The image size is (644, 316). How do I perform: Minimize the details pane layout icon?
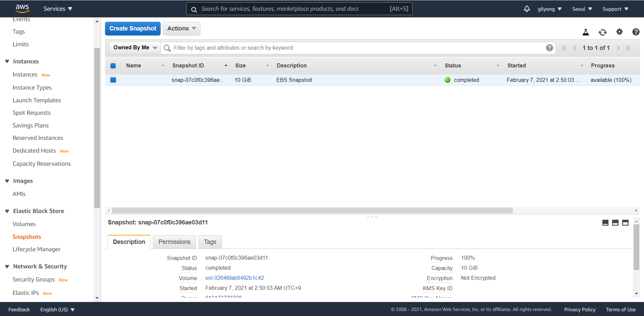point(605,223)
